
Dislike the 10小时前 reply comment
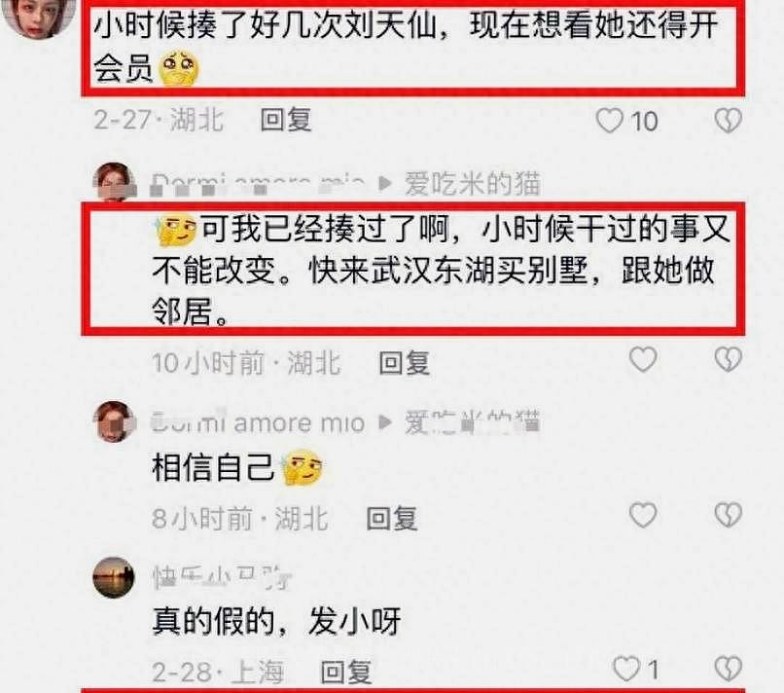(x=728, y=359)
